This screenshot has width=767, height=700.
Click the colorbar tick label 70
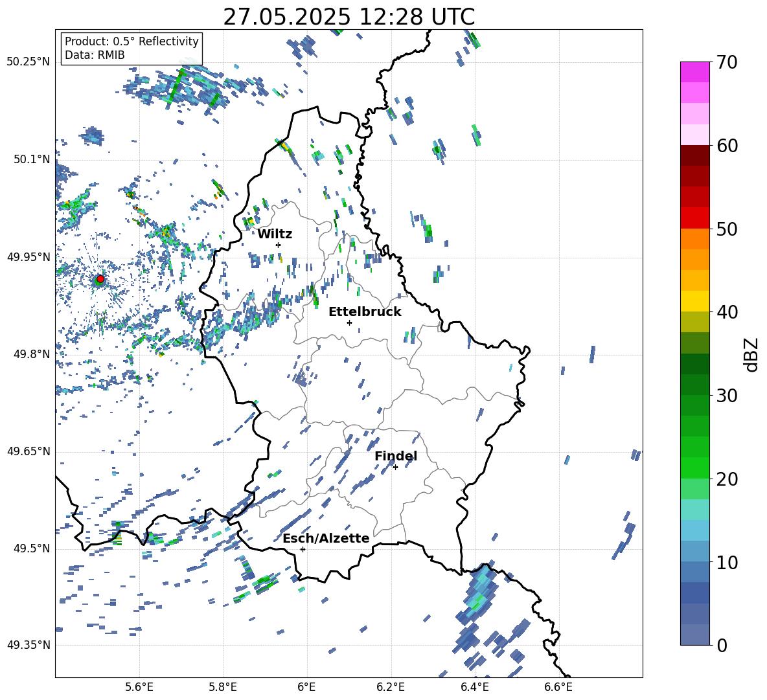pos(727,62)
